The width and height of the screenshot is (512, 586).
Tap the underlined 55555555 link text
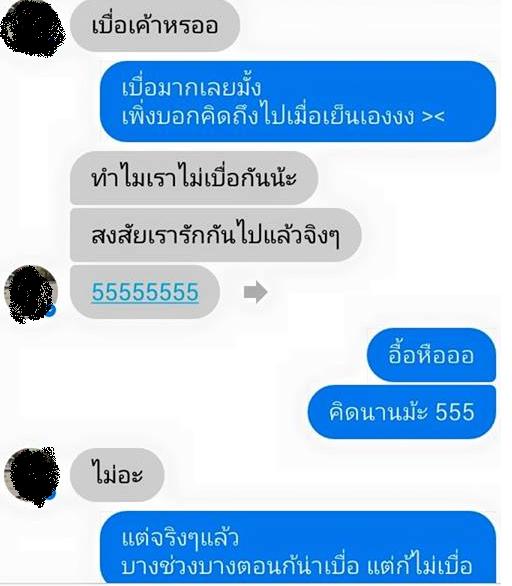pyautogui.click(x=145, y=292)
